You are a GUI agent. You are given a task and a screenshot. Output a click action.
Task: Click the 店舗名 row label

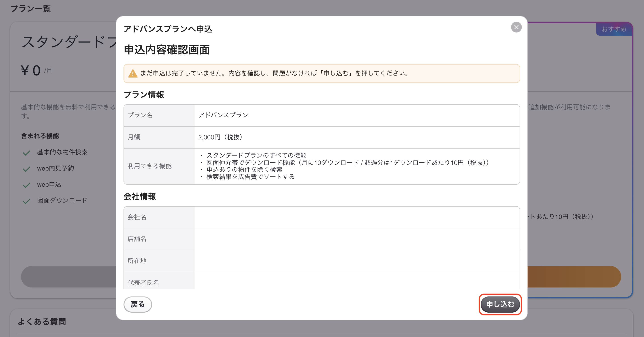coord(159,239)
